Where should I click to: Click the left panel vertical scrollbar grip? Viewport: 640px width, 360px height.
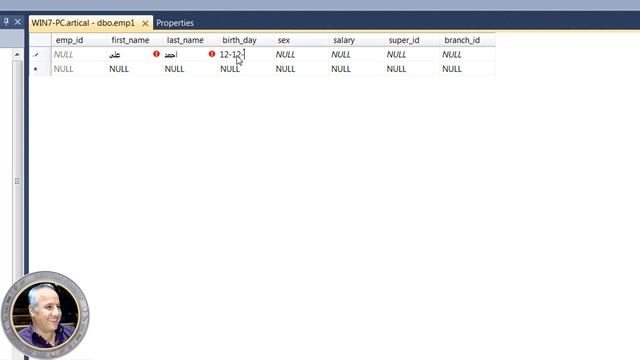pyautogui.click(x=17, y=181)
